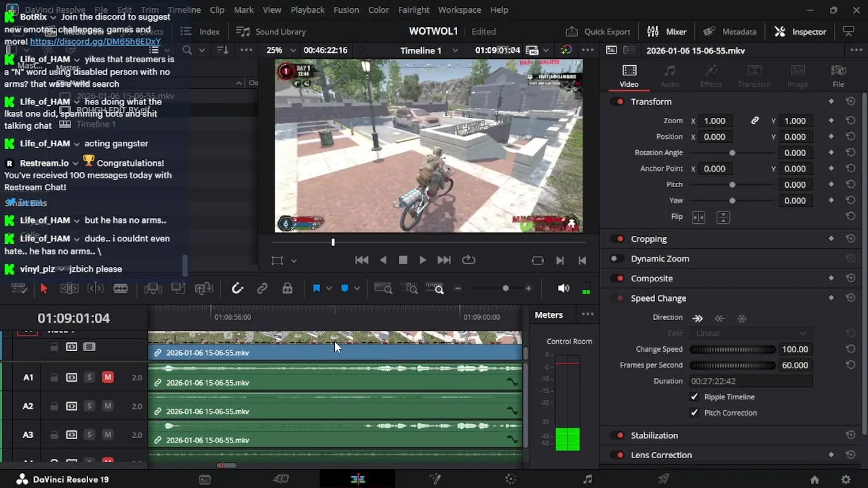Open the Clip menu
The image size is (868, 488).
point(217,10)
